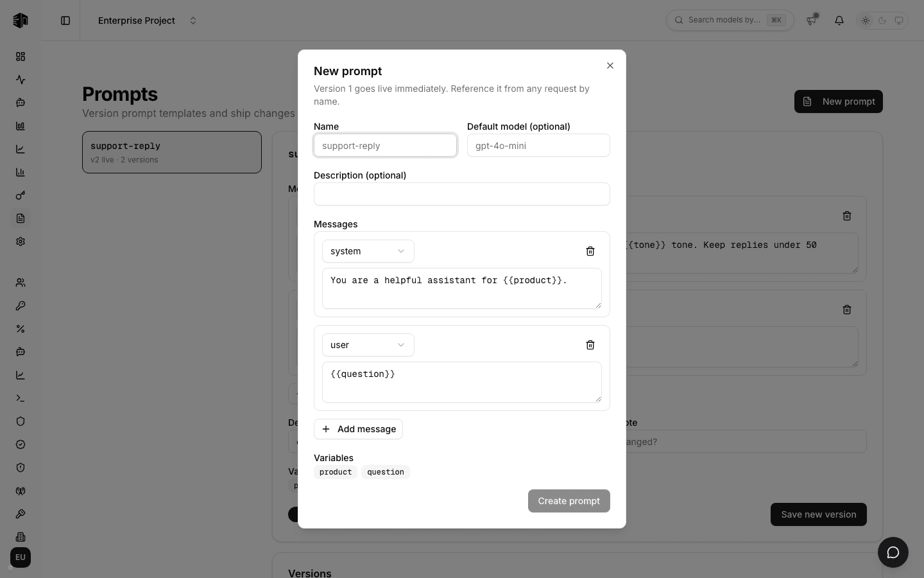Open notifications bell
Image resolution: width=924 pixels, height=578 pixels.
(839, 21)
